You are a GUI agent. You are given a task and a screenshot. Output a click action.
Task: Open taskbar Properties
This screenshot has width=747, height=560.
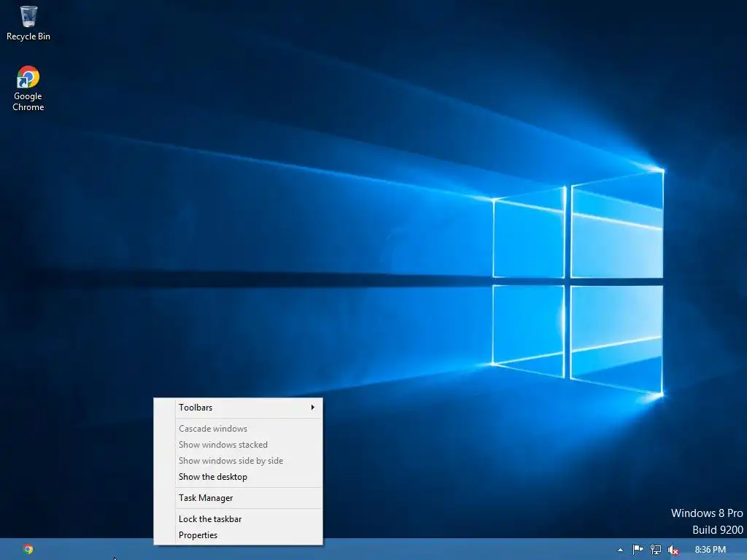(x=239, y=535)
